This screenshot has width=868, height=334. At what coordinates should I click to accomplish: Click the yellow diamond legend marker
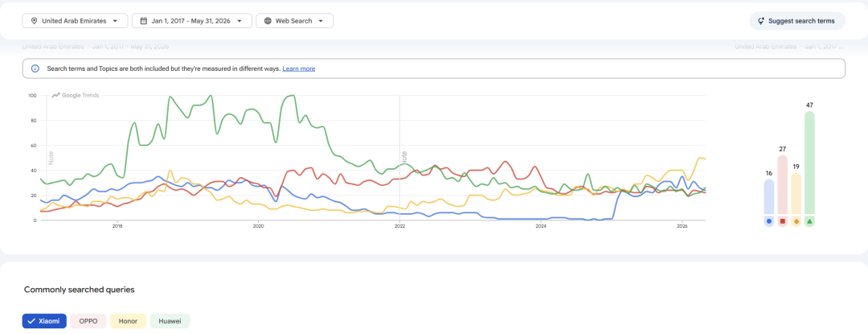pos(796,221)
